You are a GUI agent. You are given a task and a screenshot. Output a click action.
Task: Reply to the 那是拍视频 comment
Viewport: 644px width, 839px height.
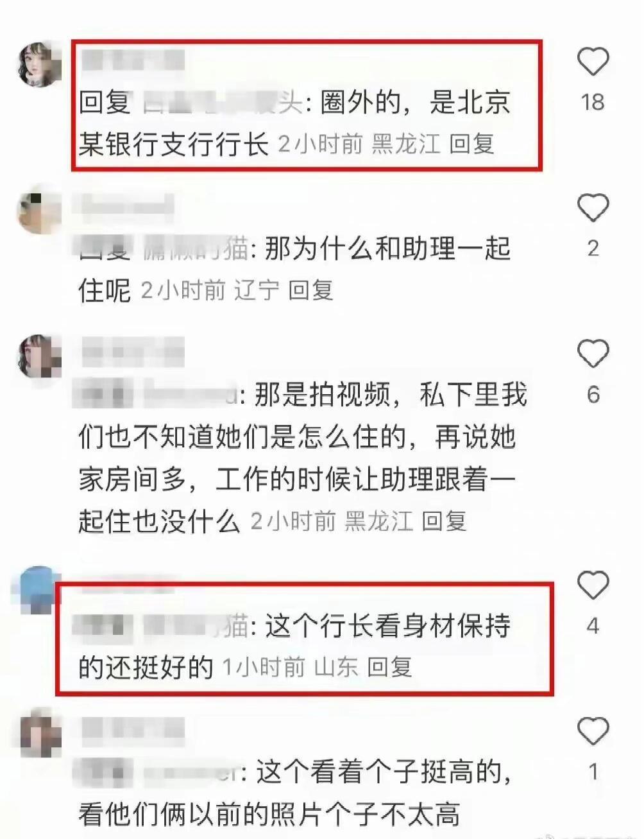(x=444, y=521)
